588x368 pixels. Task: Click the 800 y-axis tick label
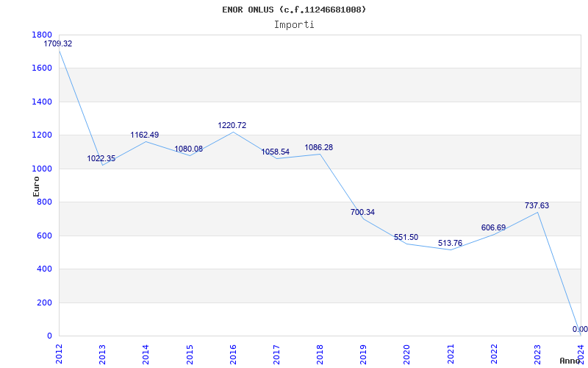point(44,202)
